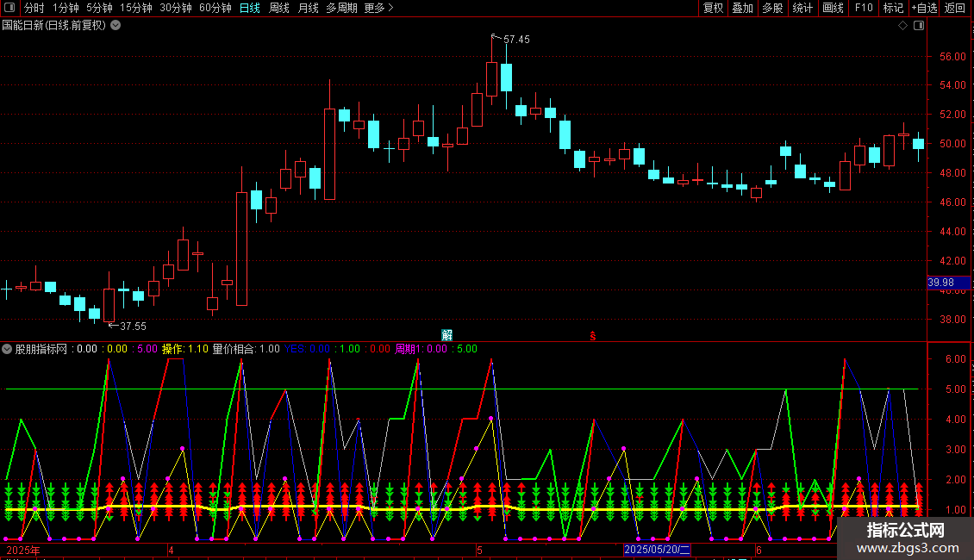Image resolution: width=974 pixels, height=560 pixels.
Task: Toggle 复权 price adjustment
Action: 713,9
